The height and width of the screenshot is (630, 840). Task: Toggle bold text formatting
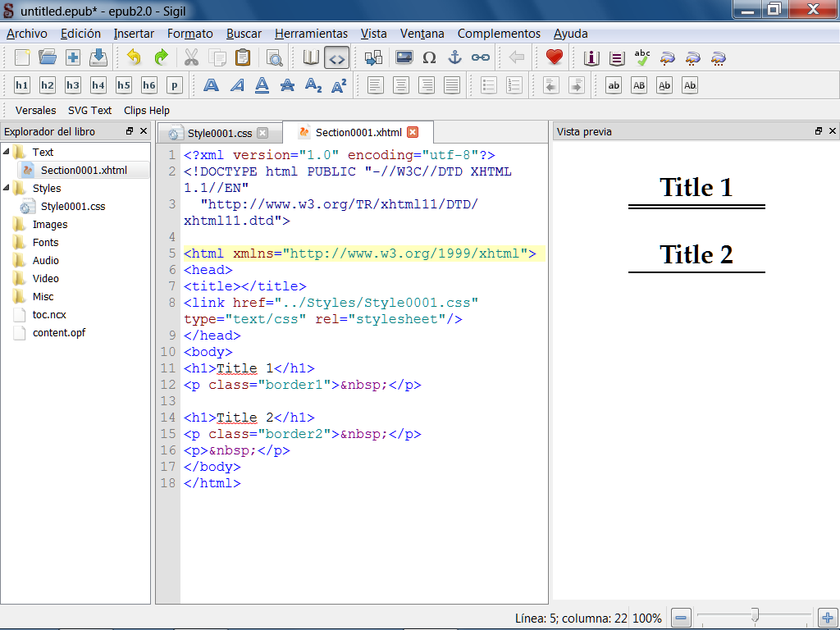coord(211,85)
